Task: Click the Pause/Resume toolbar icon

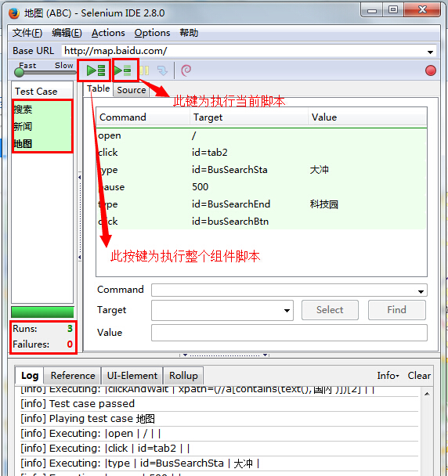Action: click(x=144, y=70)
